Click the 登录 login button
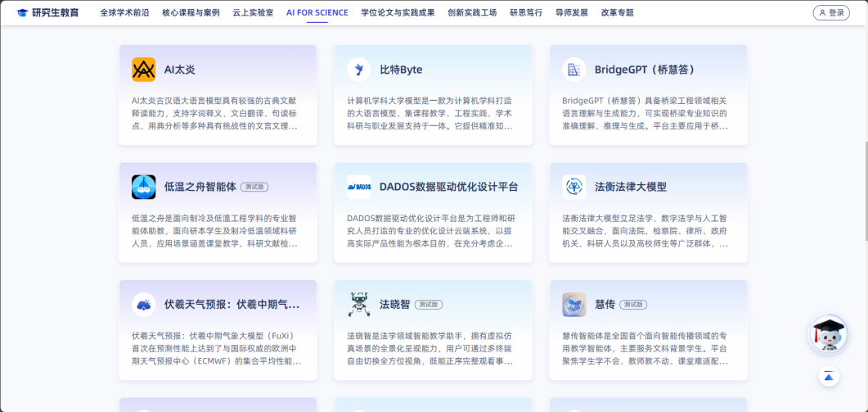 [831, 13]
